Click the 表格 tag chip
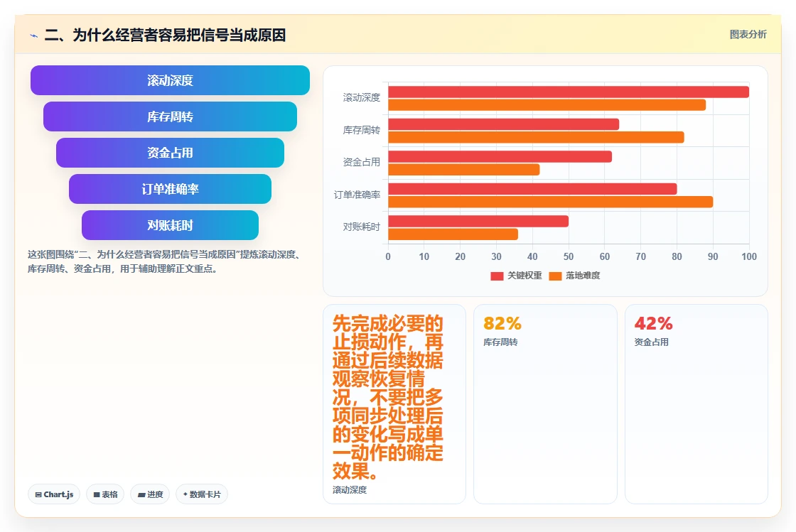 point(105,494)
